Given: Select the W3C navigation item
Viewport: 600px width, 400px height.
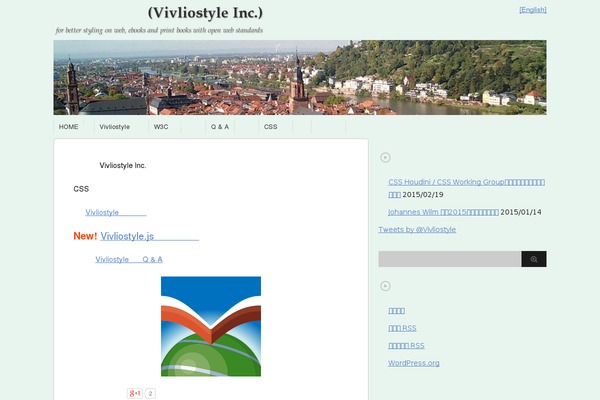Looking at the screenshot, I should coord(161,127).
